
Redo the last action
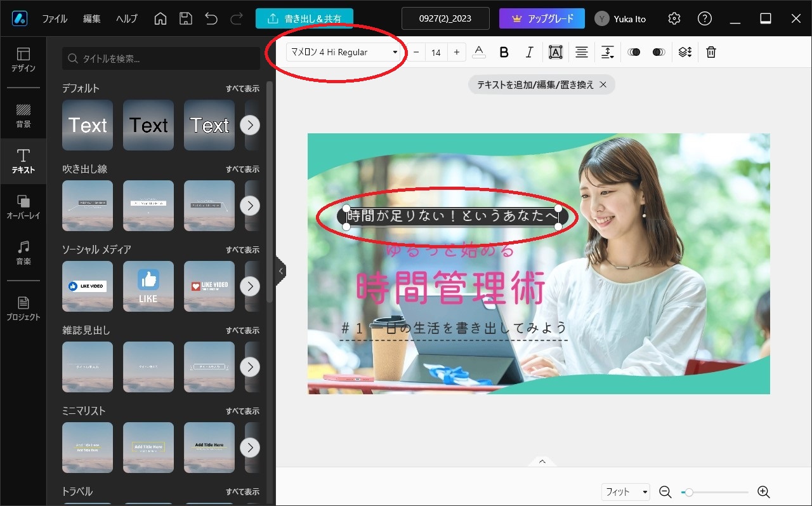[236, 18]
